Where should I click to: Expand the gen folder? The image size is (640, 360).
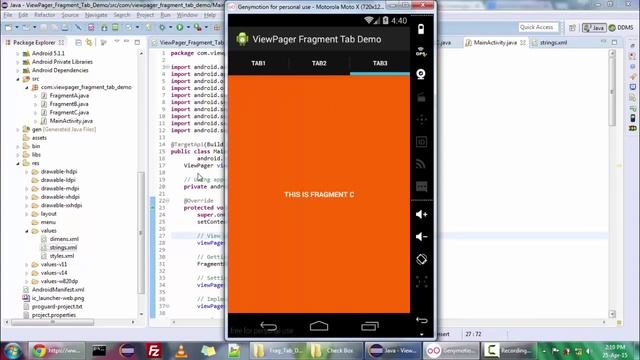(18, 129)
